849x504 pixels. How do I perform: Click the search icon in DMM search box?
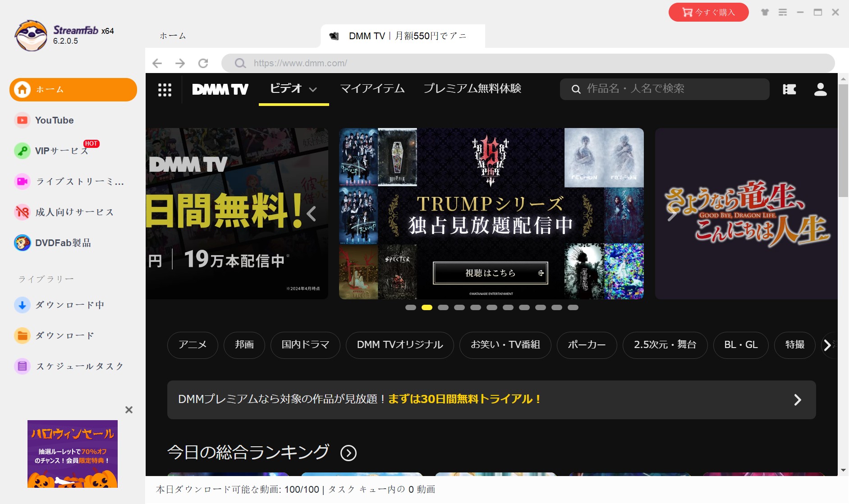[x=576, y=89]
